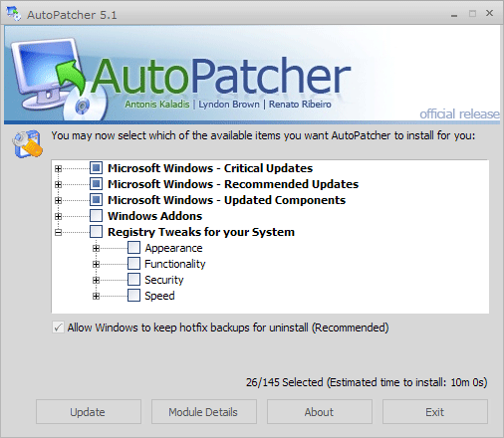Click the tools icon beside instruction text
The width and height of the screenshot is (504, 438).
click(28, 143)
